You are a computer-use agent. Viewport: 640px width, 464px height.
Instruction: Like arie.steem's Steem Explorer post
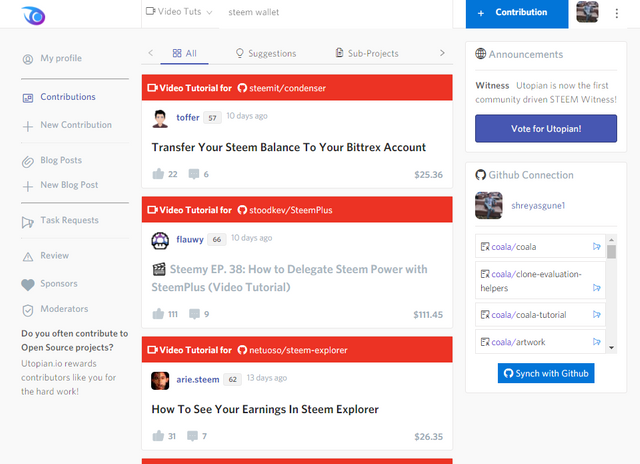(158, 436)
